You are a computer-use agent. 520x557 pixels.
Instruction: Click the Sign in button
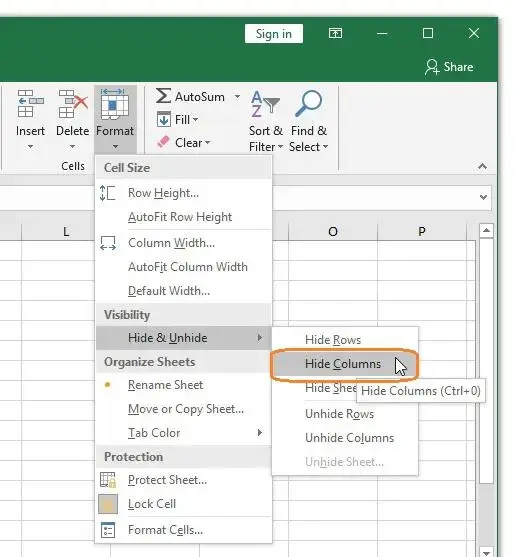[x=274, y=34]
